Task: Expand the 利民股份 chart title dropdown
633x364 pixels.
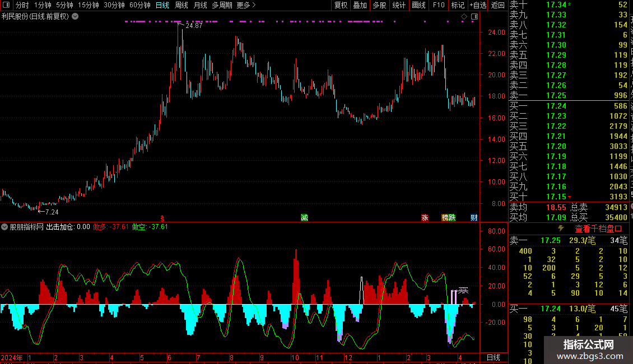Action: pyautogui.click(x=75, y=17)
